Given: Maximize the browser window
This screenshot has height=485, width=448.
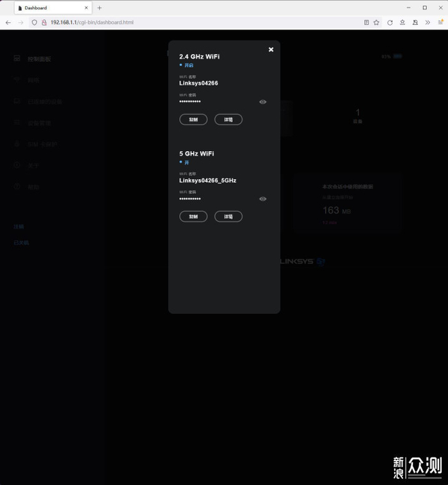Looking at the screenshot, I should 425,8.
